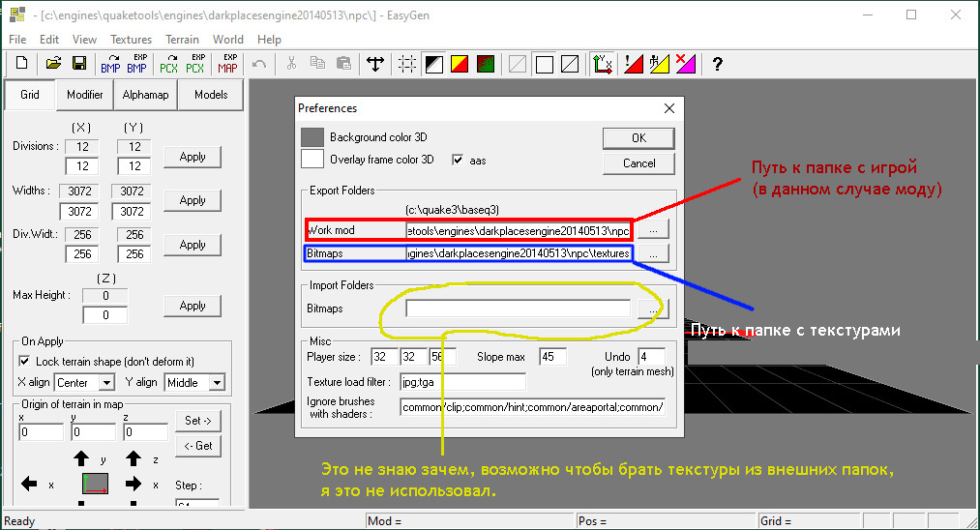Click the grid selection frame icon
This screenshot has width=980, height=530.
coord(407,64)
